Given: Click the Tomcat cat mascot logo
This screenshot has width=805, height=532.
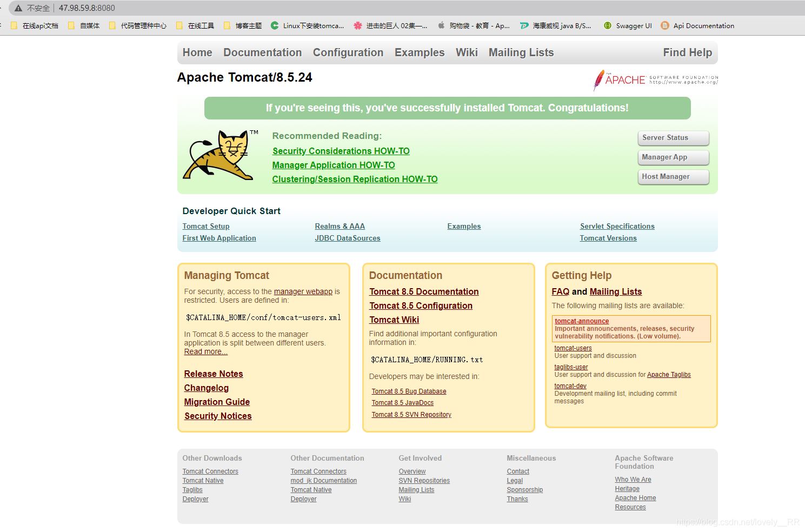Looking at the screenshot, I should pyautogui.click(x=218, y=155).
